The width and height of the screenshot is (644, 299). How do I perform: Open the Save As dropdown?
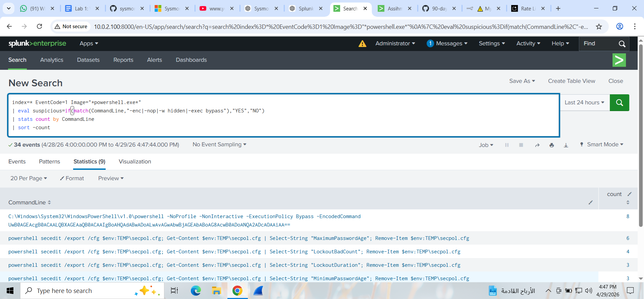(x=522, y=81)
